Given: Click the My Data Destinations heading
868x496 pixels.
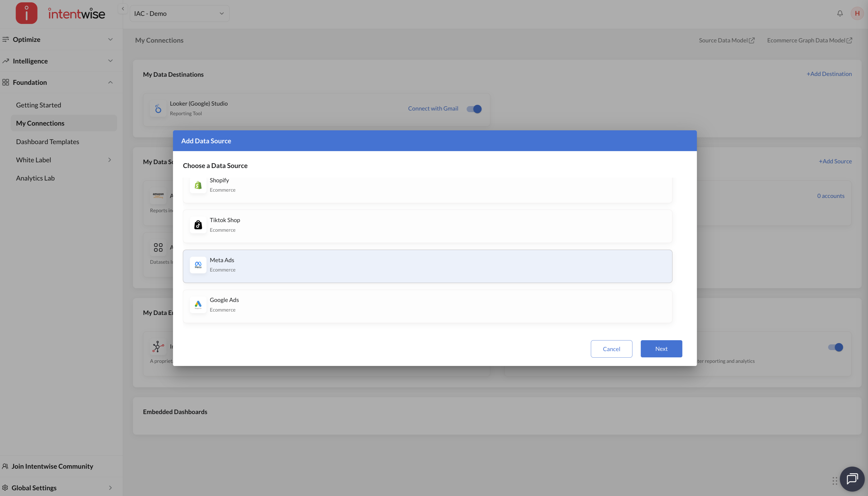Looking at the screenshot, I should [173, 74].
